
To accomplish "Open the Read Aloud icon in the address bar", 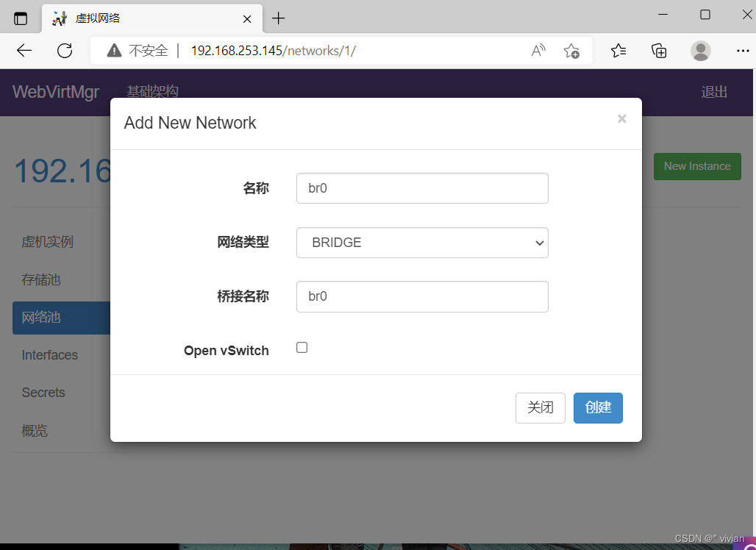I will (538, 50).
